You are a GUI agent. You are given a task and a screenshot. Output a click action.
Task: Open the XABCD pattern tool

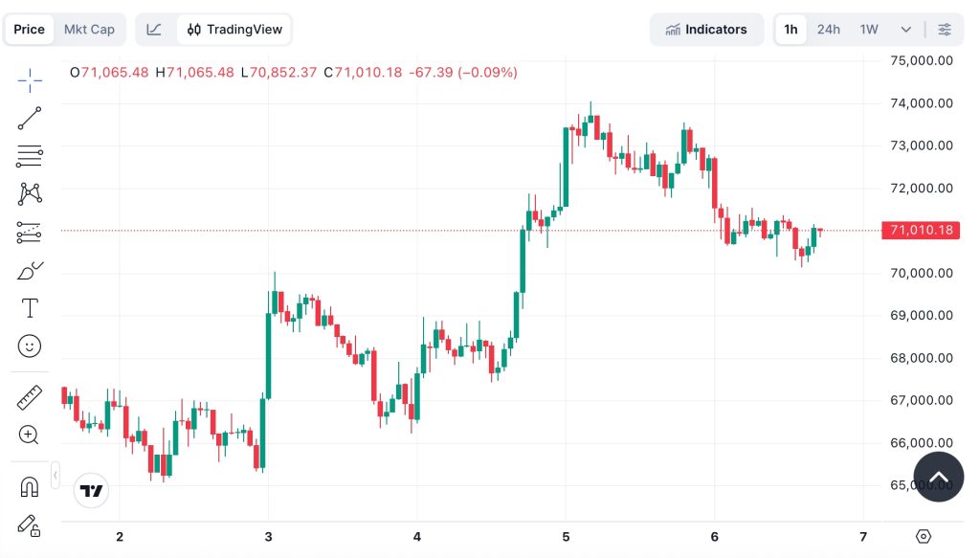pyautogui.click(x=29, y=193)
